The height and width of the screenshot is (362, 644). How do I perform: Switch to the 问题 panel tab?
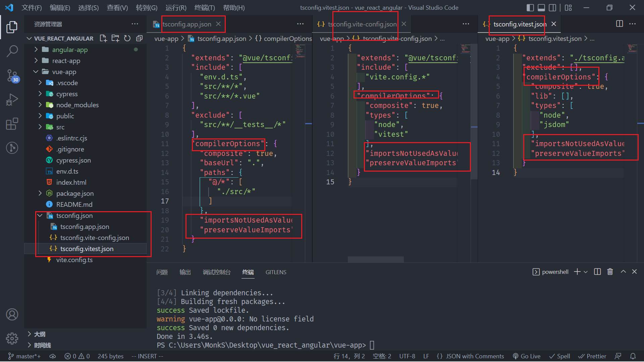pyautogui.click(x=162, y=272)
